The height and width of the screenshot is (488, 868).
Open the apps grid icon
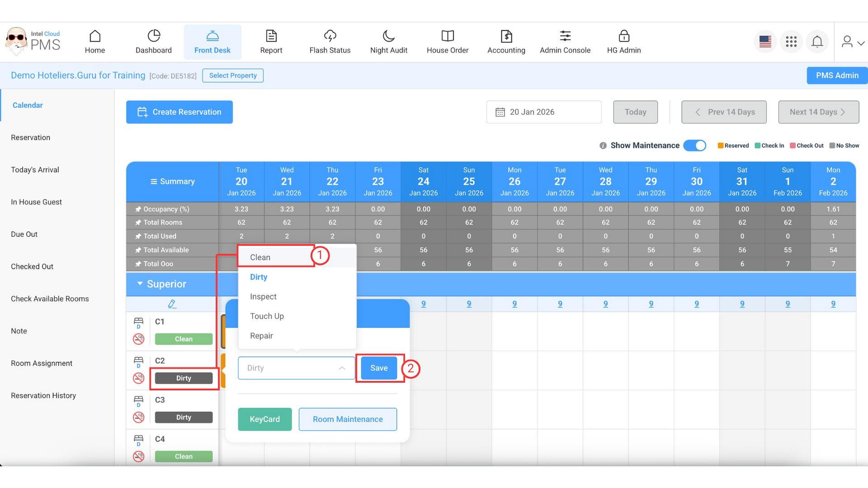pyautogui.click(x=791, y=42)
